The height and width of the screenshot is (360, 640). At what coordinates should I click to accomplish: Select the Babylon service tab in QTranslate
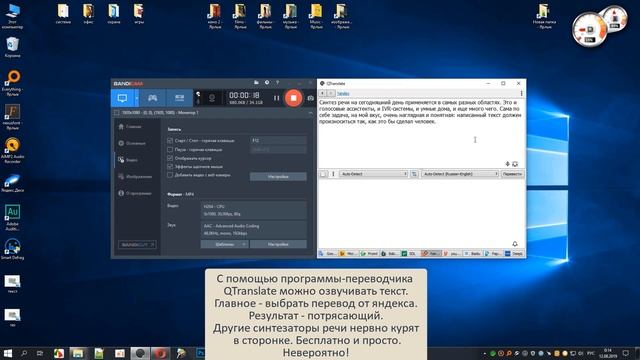pos(389,253)
